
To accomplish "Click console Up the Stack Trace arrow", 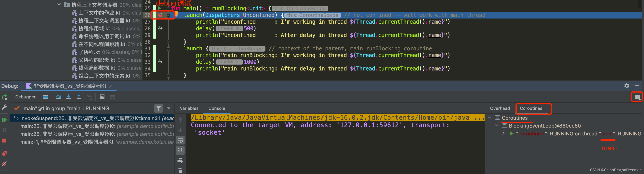I will tap(180, 120).
